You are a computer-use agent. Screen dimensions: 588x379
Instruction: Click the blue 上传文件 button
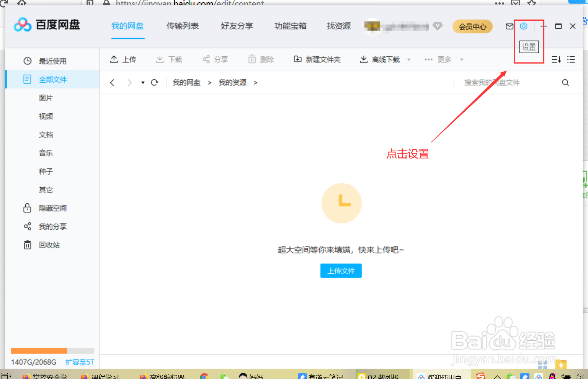(x=341, y=271)
